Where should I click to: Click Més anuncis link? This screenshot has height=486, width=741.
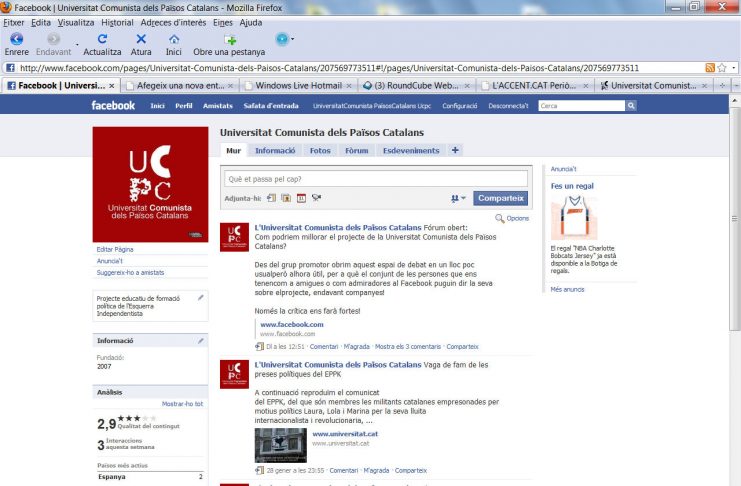pos(567,289)
